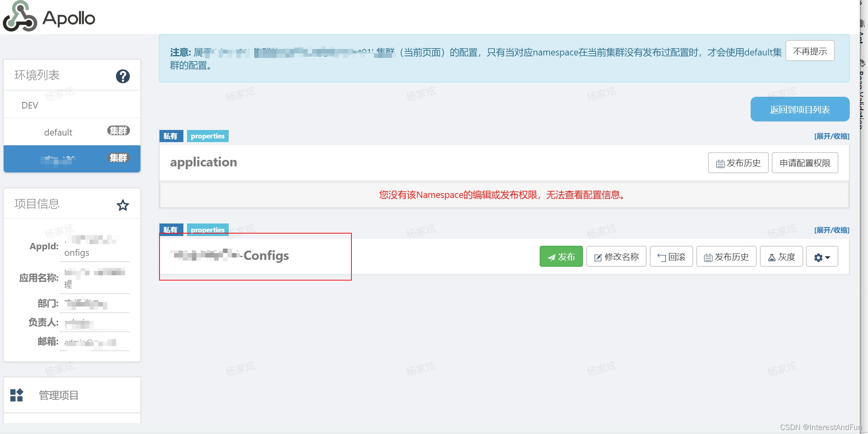Open the gear settings dropdown for Configs
The image size is (868, 434).
[x=822, y=256]
